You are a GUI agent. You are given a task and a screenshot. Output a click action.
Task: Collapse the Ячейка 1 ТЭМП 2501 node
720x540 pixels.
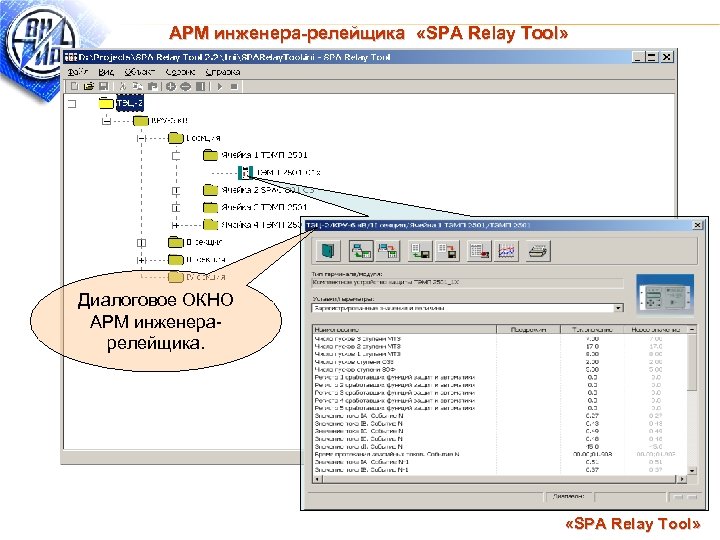176,156
